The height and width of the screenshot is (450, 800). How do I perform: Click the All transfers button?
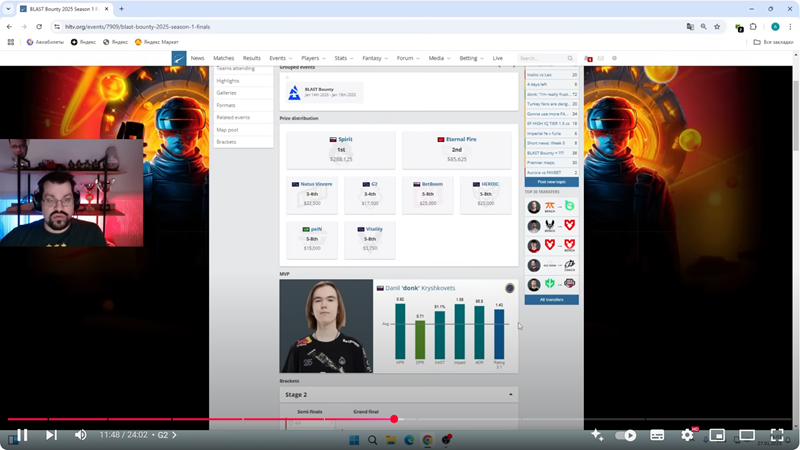(x=552, y=299)
